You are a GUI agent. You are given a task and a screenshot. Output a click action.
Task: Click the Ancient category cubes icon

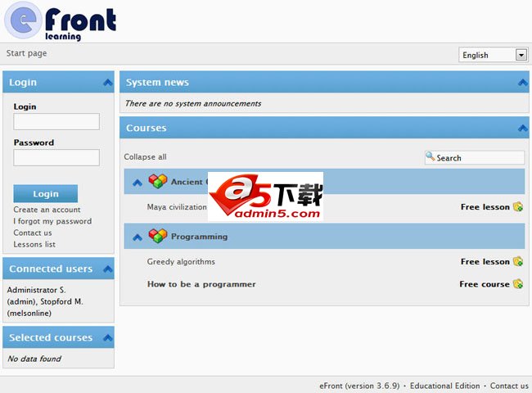[158, 181]
